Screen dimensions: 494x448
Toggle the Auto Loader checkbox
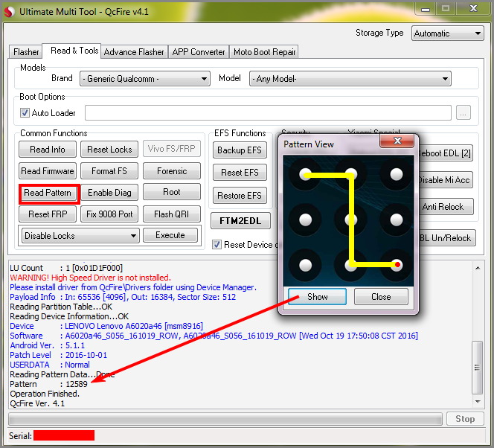[25, 113]
